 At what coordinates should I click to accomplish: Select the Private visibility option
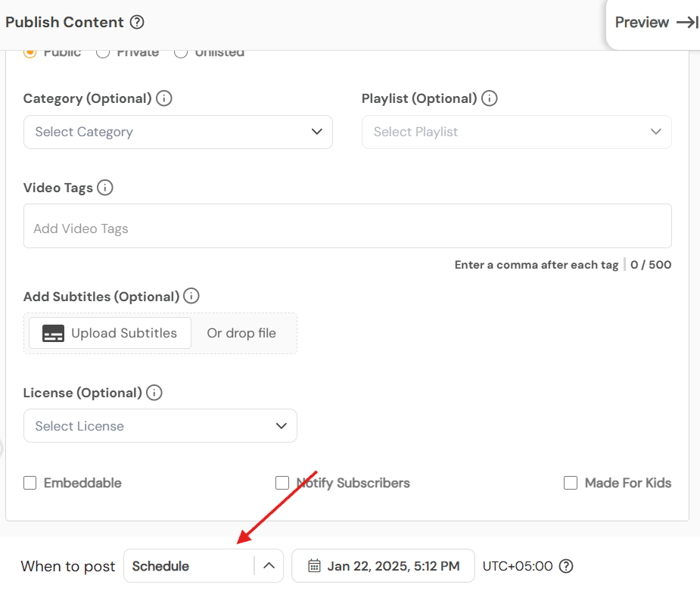pos(102,52)
